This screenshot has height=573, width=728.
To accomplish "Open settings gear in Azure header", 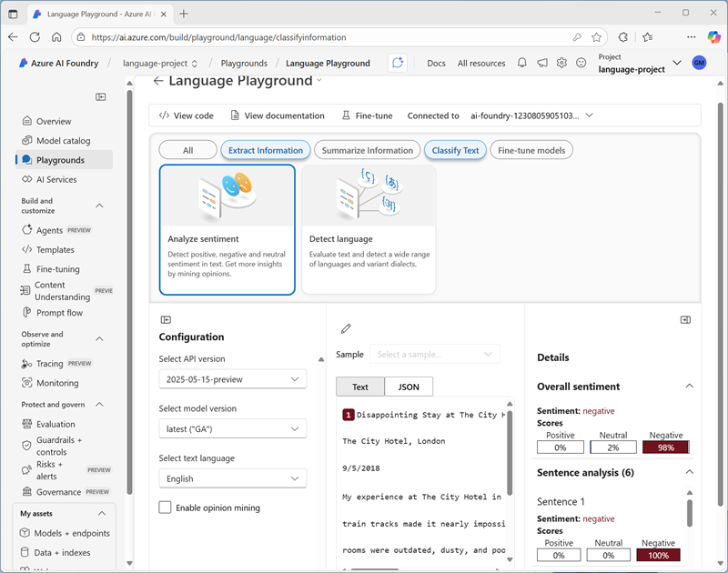I will pyautogui.click(x=561, y=63).
